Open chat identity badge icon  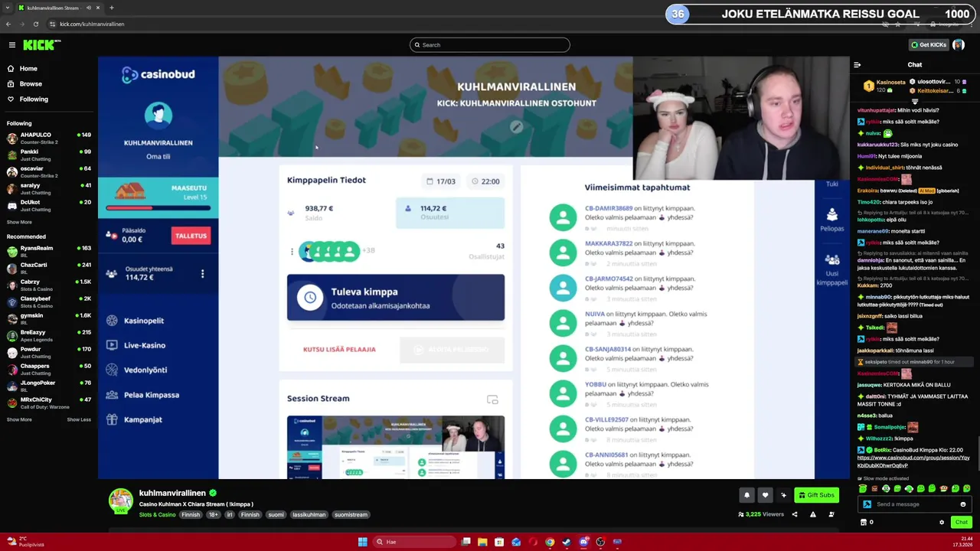click(867, 504)
